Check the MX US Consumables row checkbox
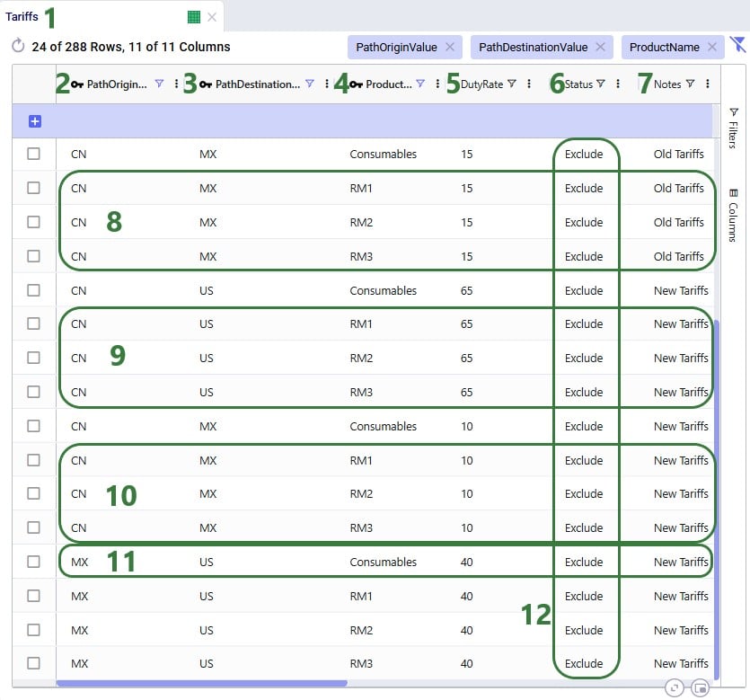This screenshot has height=700, width=750. (x=33, y=562)
